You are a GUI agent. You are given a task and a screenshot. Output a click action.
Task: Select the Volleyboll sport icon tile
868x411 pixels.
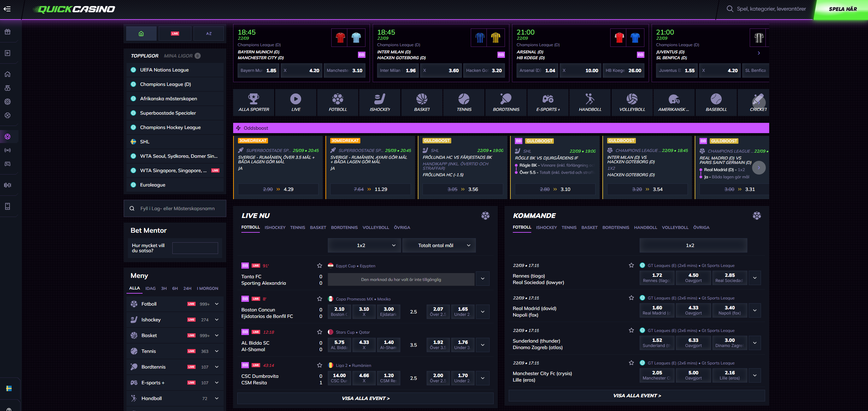click(x=632, y=102)
